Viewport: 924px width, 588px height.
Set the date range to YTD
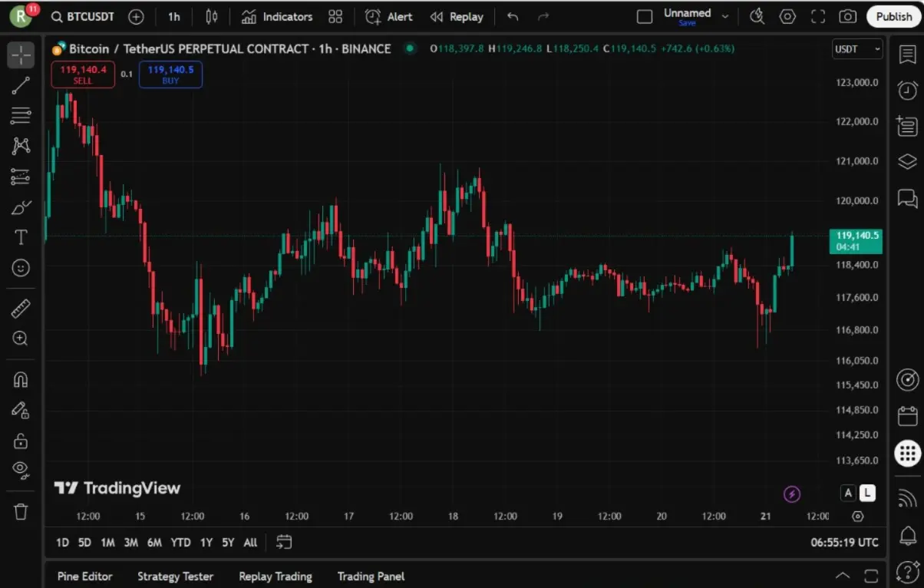pyautogui.click(x=180, y=543)
